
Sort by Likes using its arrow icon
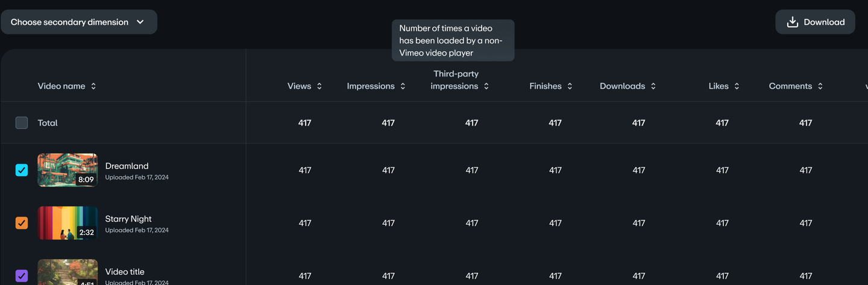tap(737, 86)
